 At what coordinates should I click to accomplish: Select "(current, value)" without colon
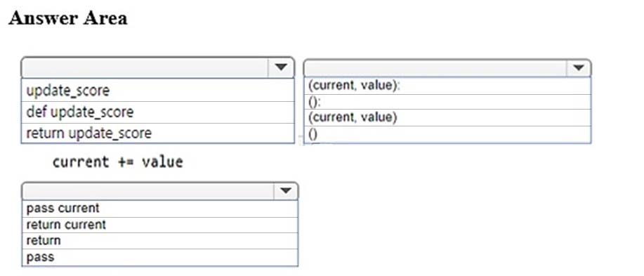point(447,117)
